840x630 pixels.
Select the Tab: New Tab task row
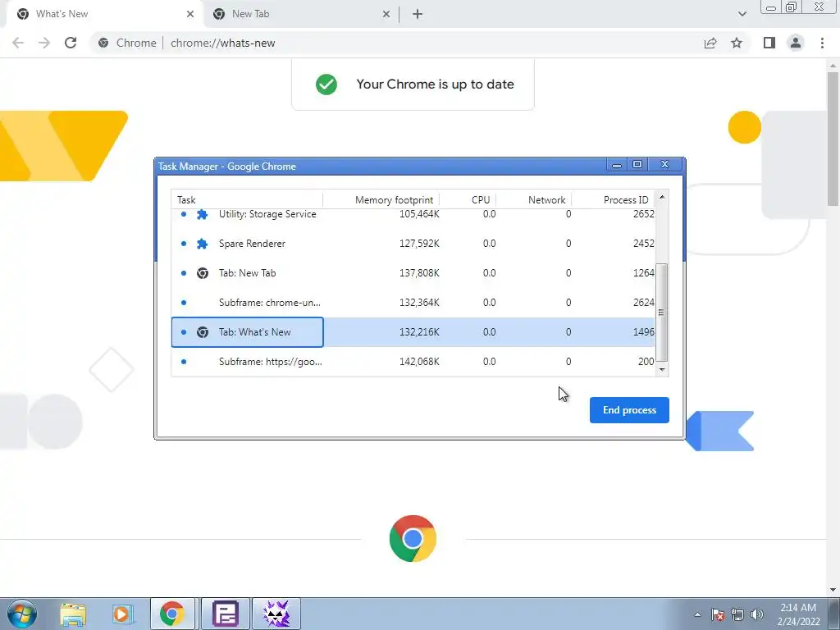(413, 272)
